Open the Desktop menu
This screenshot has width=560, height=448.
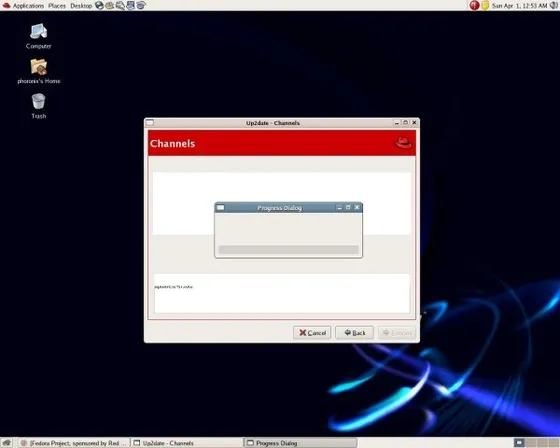tap(81, 6)
